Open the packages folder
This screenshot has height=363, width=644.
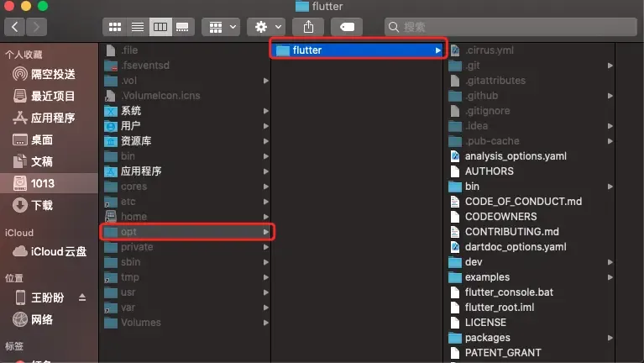530,338
